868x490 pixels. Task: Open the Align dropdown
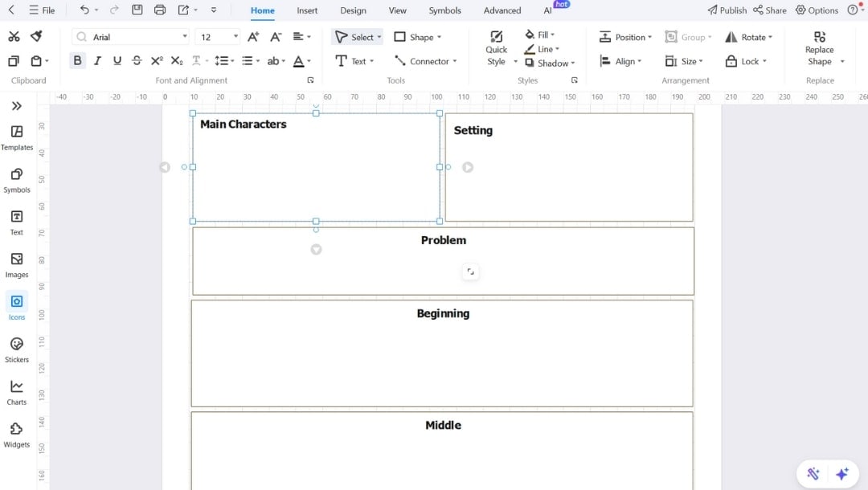point(620,61)
